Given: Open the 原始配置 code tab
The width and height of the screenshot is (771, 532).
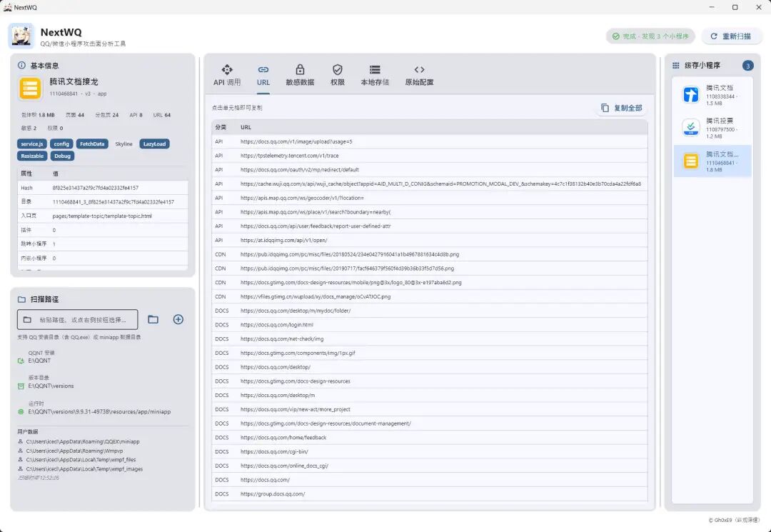Looking at the screenshot, I should tap(419, 76).
